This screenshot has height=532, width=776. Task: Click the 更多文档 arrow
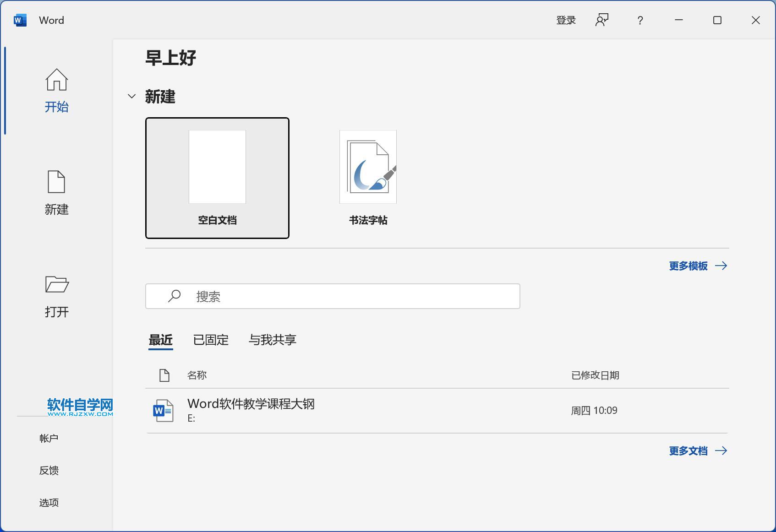coord(722,451)
